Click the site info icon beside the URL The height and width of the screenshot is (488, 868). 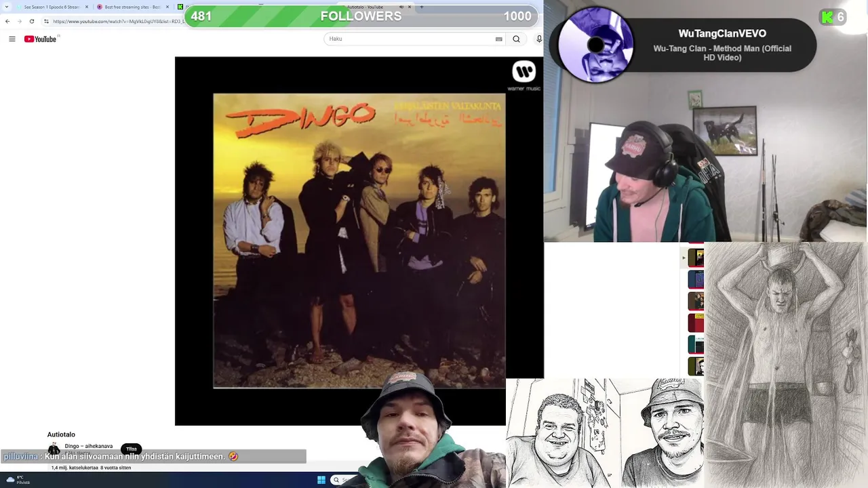point(46,21)
